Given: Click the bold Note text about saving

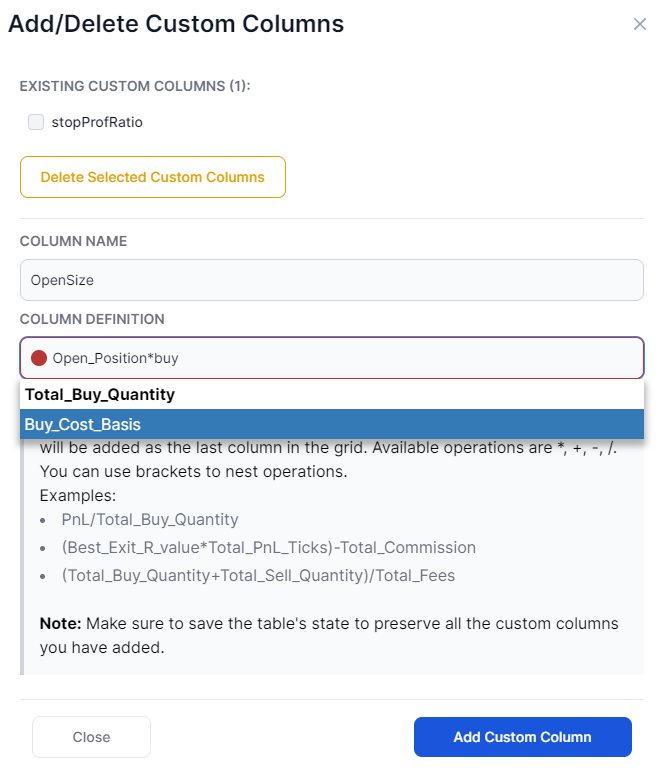Looking at the screenshot, I should pos(60,623).
